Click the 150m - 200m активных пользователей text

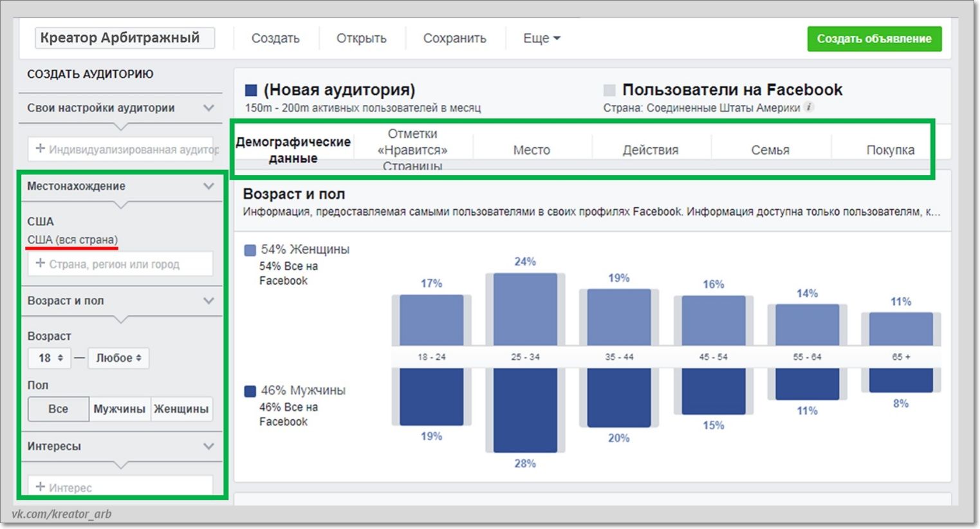point(363,108)
